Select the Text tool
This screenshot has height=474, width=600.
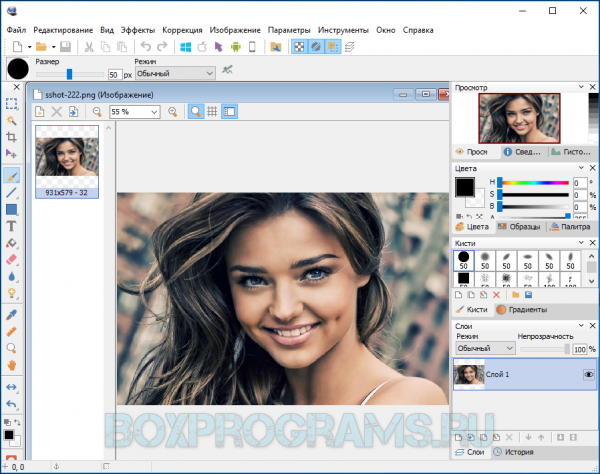click(x=11, y=226)
